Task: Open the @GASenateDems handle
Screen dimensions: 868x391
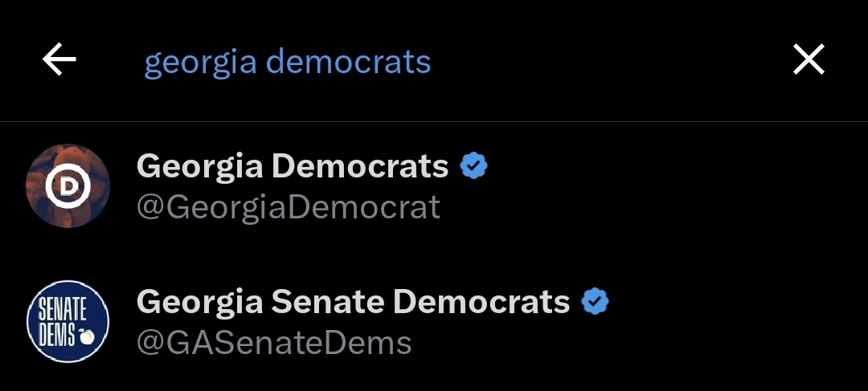Action: coord(273,343)
